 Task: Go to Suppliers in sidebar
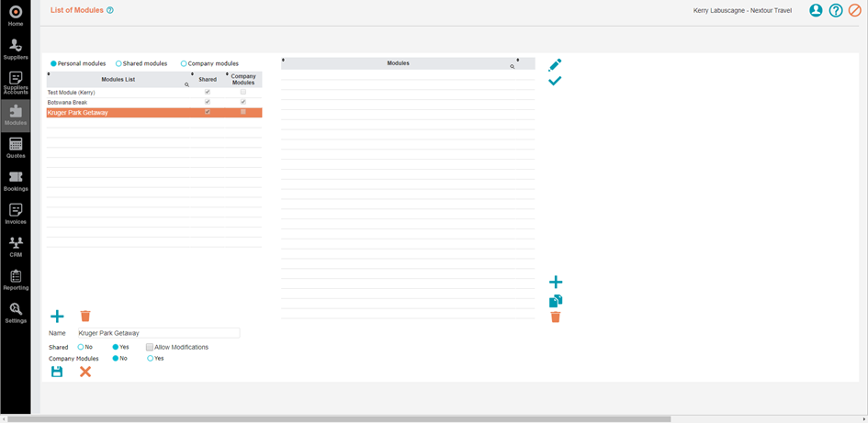(x=16, y=50)
